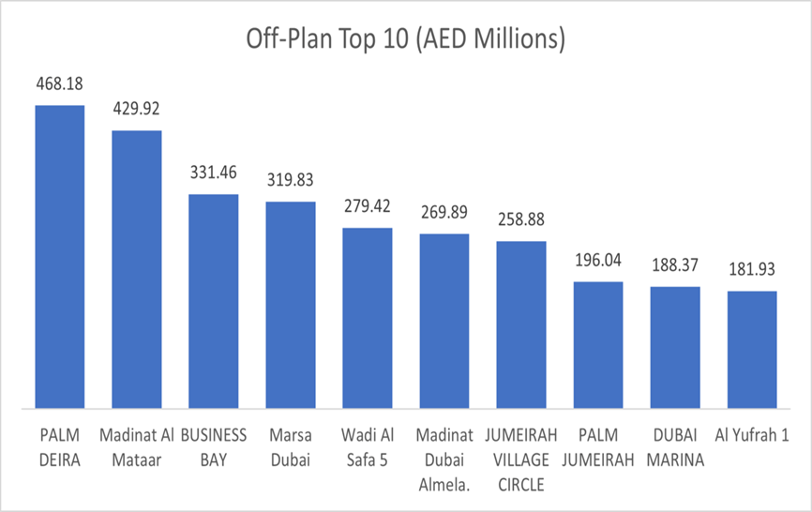812x512 pixels.
Task: Click the 429.92 data label
Action: click(137, 110)
